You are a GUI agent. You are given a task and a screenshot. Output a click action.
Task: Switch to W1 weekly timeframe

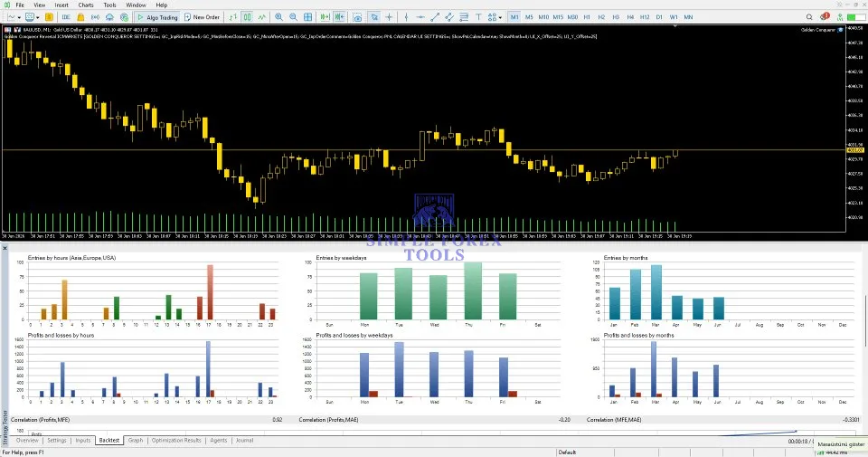(673, 17)
